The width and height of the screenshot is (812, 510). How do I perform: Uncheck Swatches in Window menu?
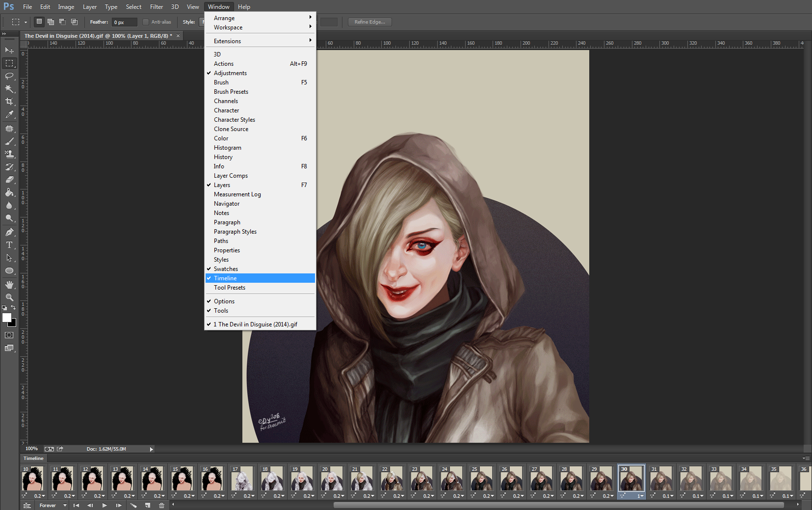(260, 269)
